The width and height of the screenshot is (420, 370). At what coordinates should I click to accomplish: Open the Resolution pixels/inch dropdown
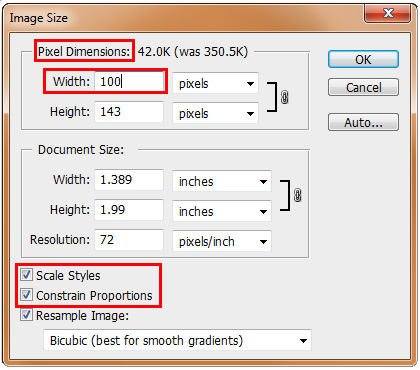pyautogui.click(x=222, y=241)
